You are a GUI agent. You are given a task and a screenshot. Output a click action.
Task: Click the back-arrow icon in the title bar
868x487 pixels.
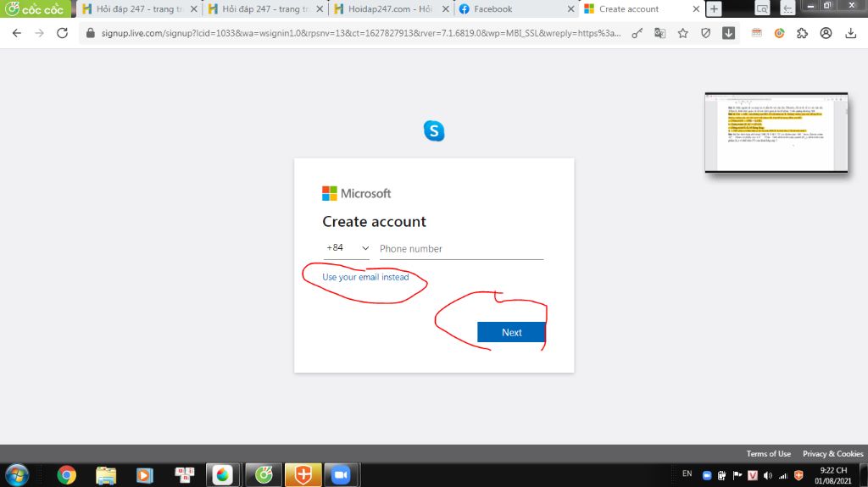coord(787,8)
